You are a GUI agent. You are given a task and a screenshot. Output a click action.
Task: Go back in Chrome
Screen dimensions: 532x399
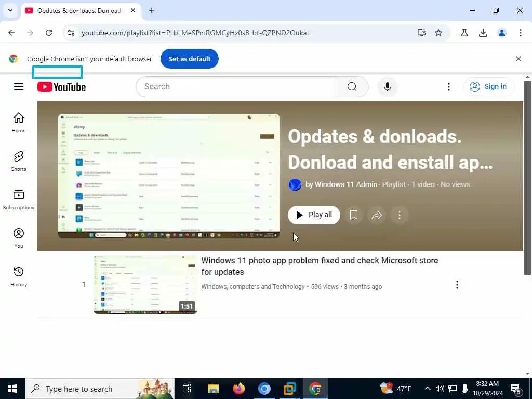click(11, 33)
